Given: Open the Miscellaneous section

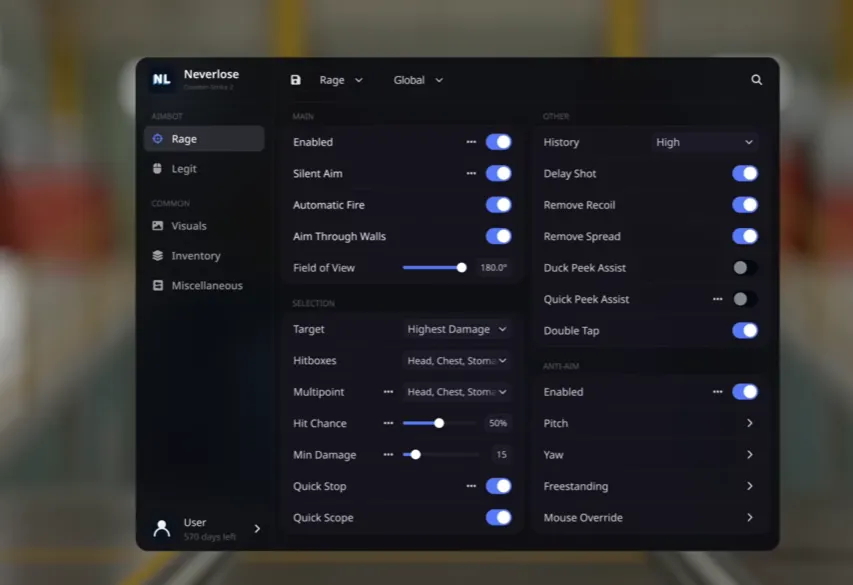Looking at the screenshot, I should pyautogui.click(x=205, y=285).
